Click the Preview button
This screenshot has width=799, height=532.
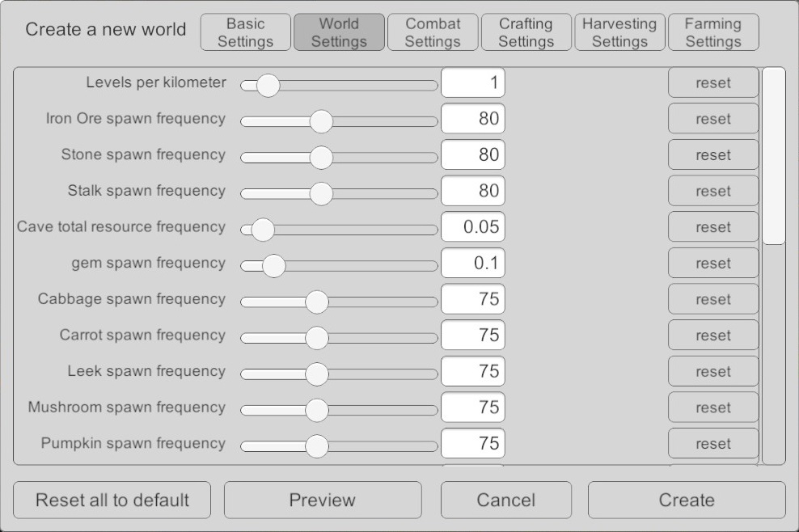pos(322,500)
